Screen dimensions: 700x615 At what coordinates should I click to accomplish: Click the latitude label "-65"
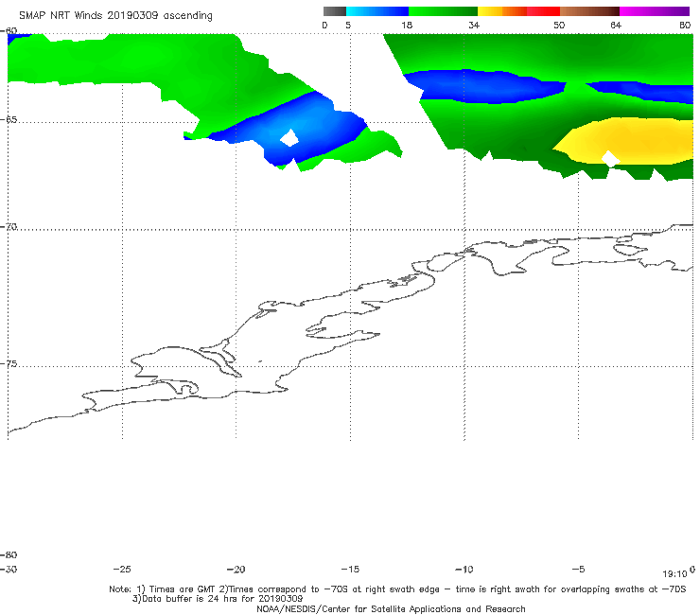(9, 120)
